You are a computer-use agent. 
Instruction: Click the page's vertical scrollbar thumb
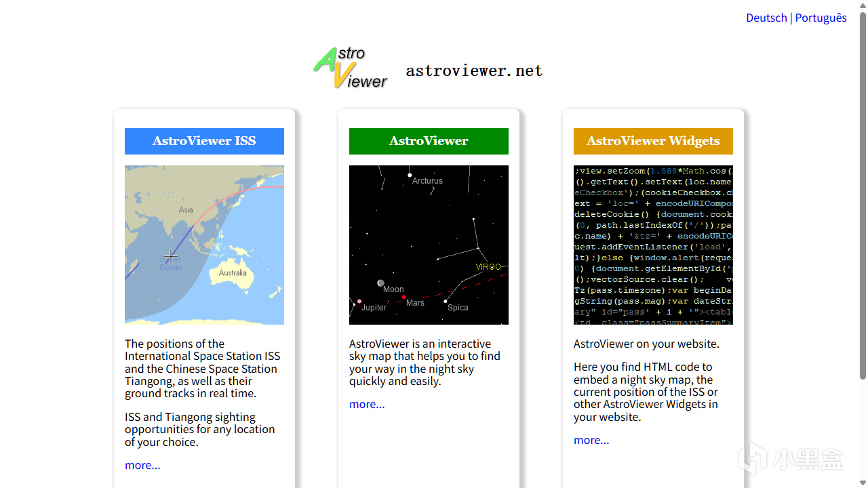863,195
